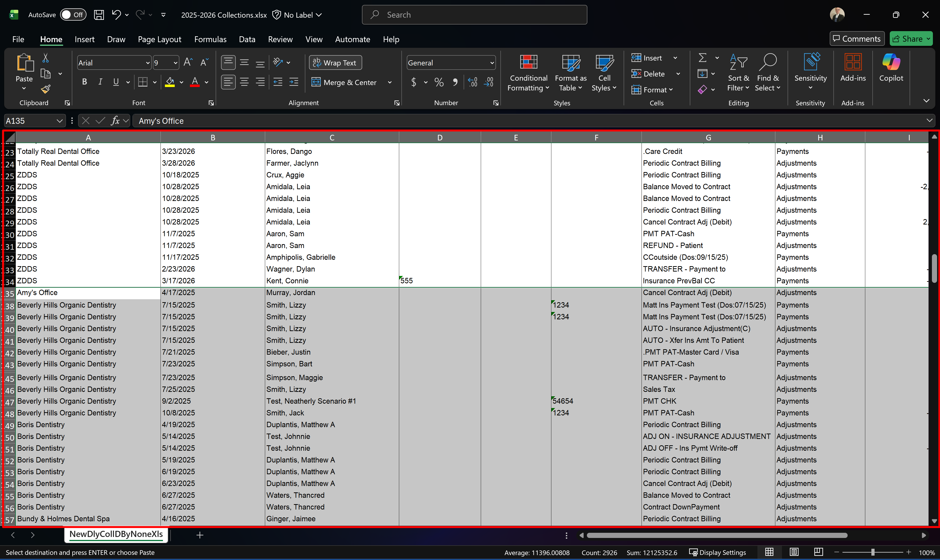Viewport: 940px width, 560px height.
Task: Toggle AutoSave switch on
Action: point(73,15)
